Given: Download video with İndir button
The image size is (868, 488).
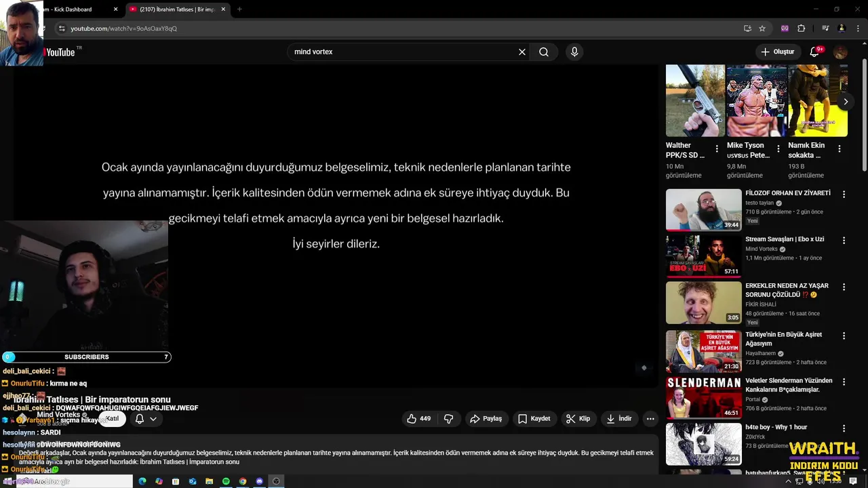Looking at the screenshot, I should point(619,419).
